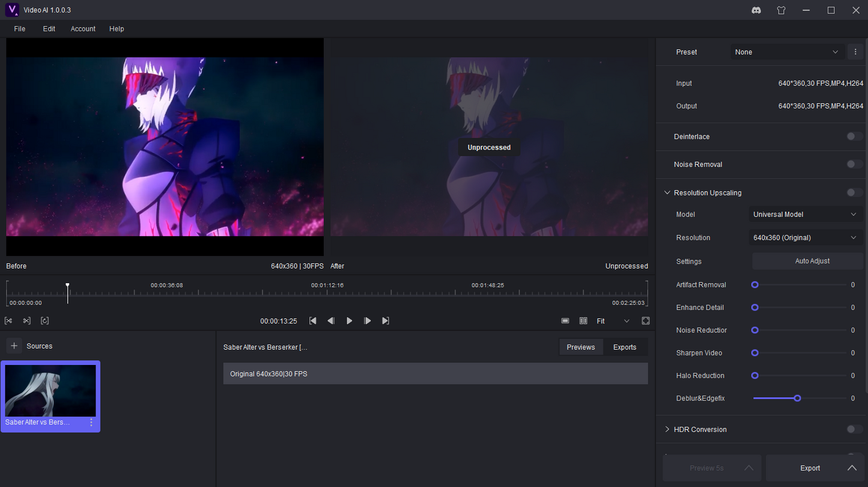
Task: Click the plus icon to add sources
Action: tap(14, 346)
